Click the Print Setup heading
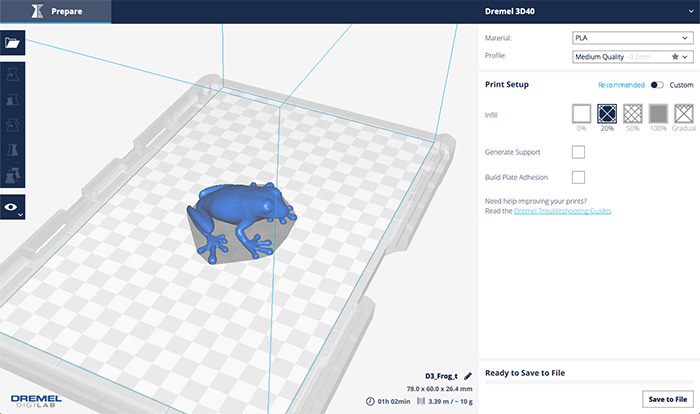 [507, 84]
